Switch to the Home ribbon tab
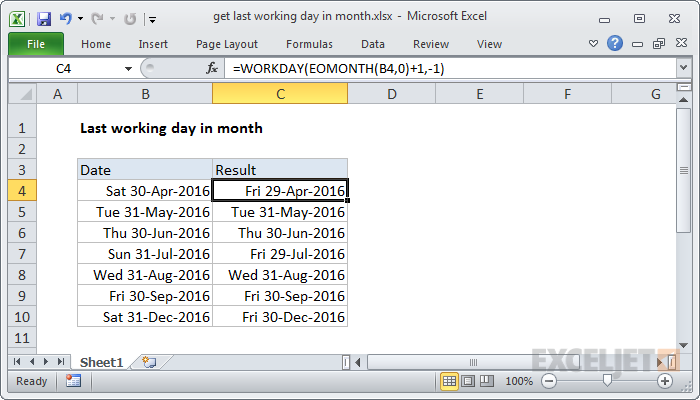 point(96,44)
